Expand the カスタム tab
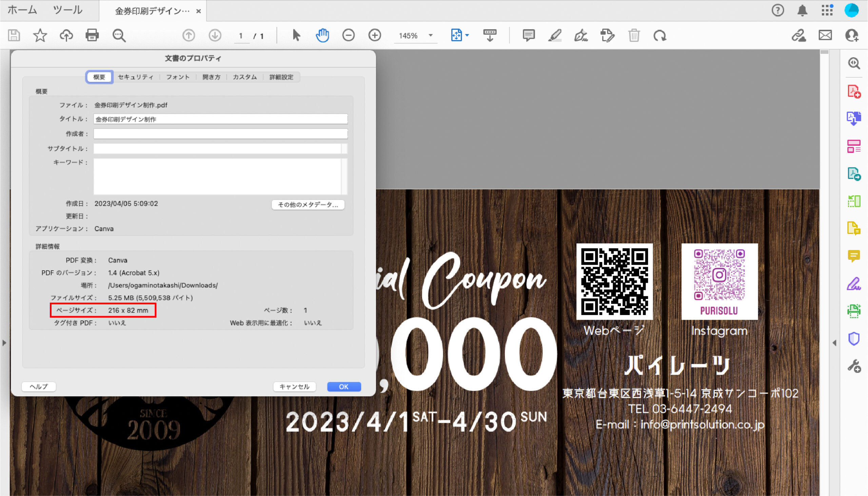The image size is (868, 496). tap(244, 77)
